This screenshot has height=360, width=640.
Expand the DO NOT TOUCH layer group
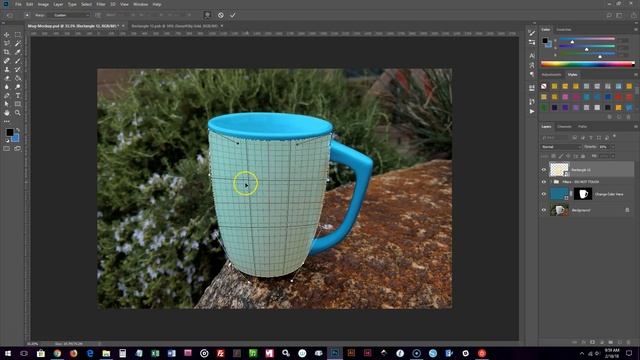[551, 182]
